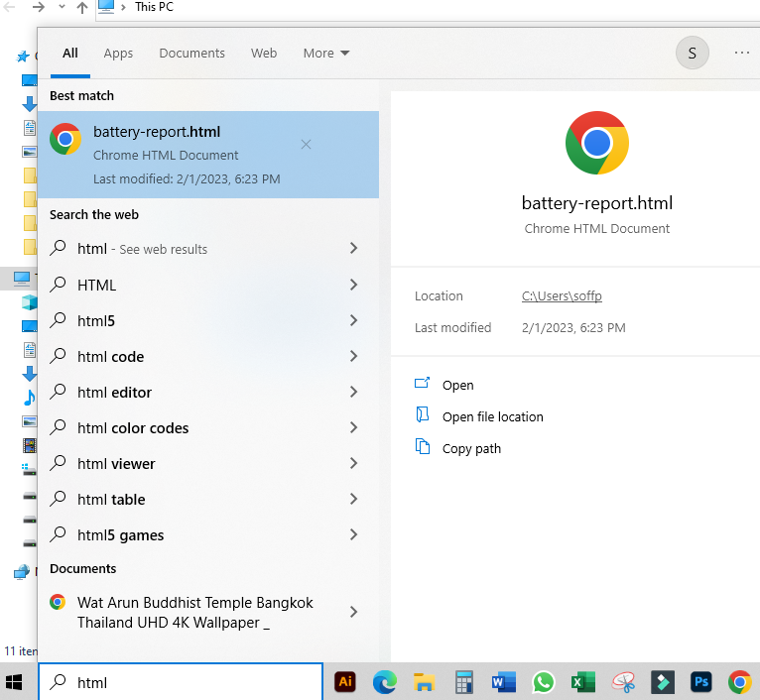Launch Adobe Illustrator from taskbar
This screenshot has width=760, height=700.
(345, 682)
